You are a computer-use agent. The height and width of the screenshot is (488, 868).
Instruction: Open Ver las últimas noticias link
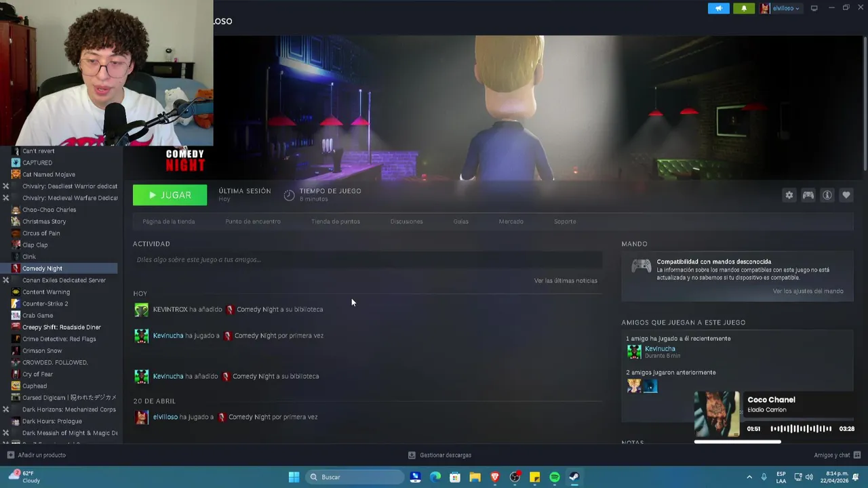[x=566, y=281]
